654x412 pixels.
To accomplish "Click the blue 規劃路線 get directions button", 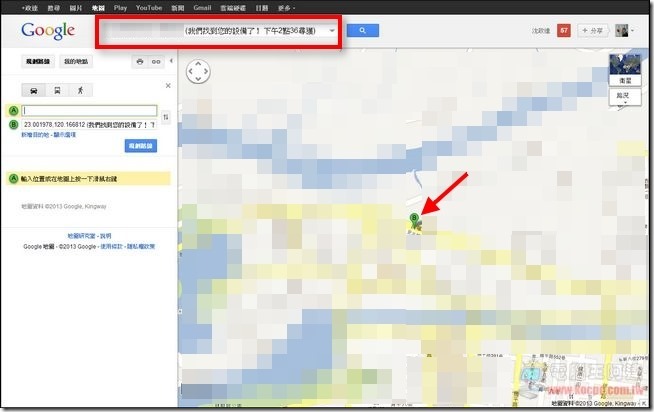I will pos(141,146).
